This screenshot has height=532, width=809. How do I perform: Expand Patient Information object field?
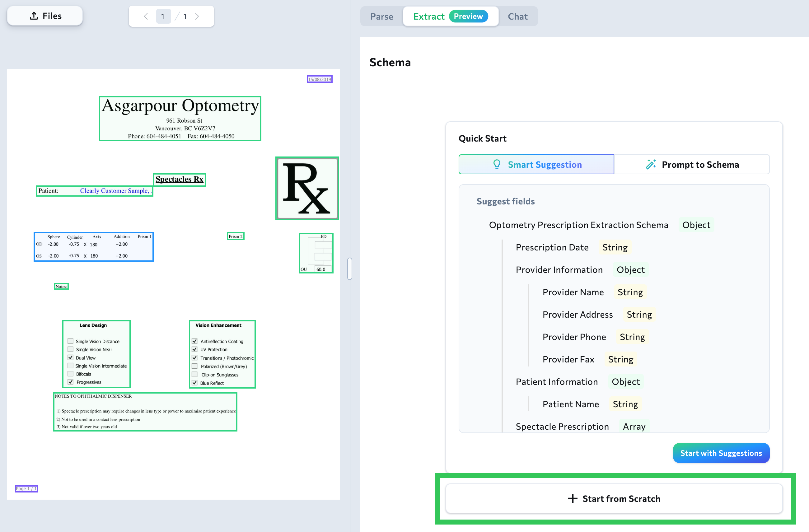[x=556, y=382]
